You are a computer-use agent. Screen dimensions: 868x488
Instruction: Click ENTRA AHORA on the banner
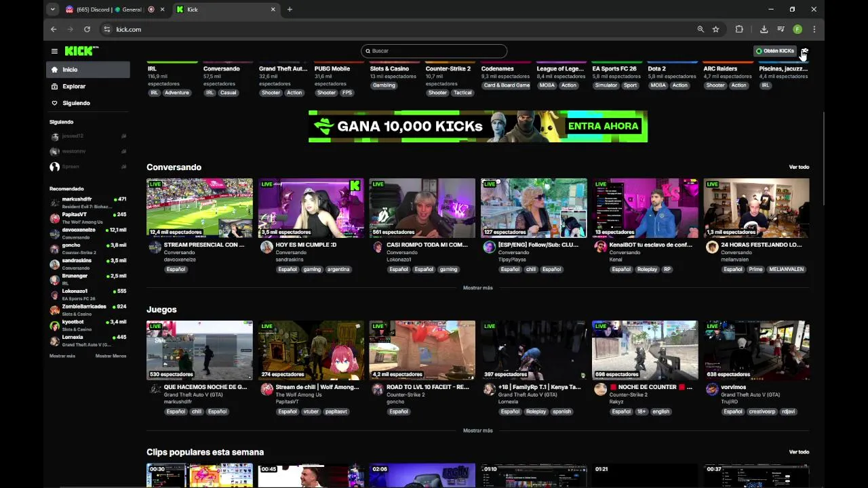click(603, 126)
